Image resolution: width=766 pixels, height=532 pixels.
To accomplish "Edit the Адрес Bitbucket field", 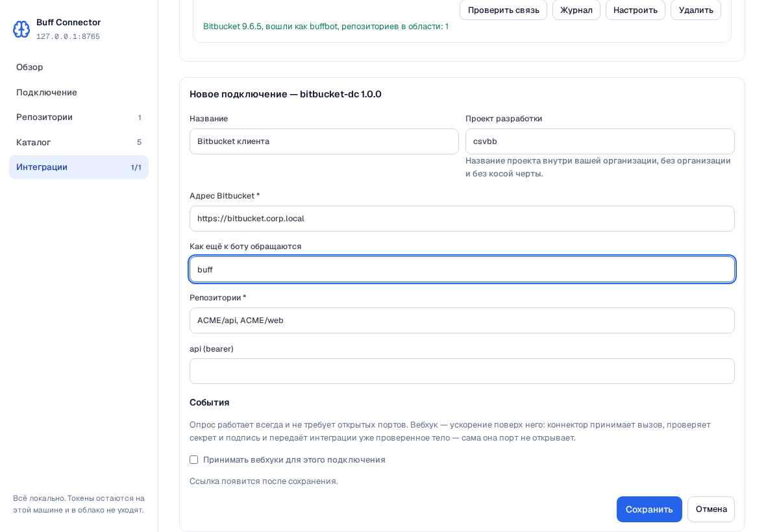I will tap(462, 219).
